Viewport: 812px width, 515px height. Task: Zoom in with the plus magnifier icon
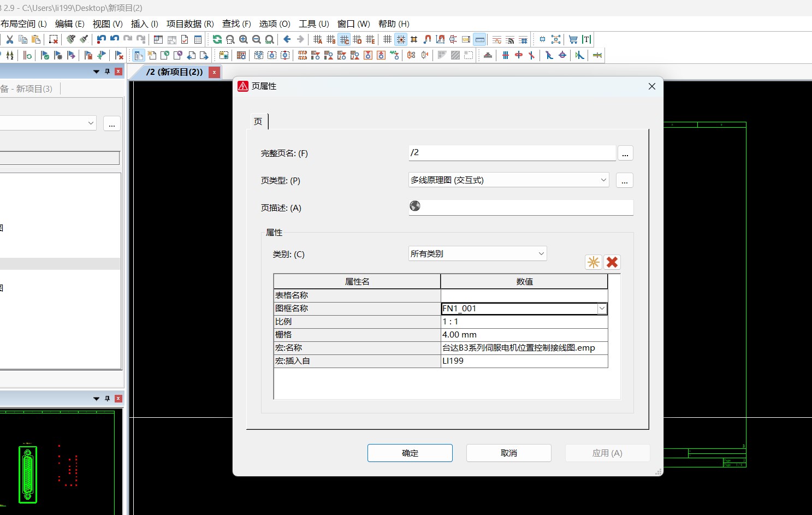tap(243, 39)
